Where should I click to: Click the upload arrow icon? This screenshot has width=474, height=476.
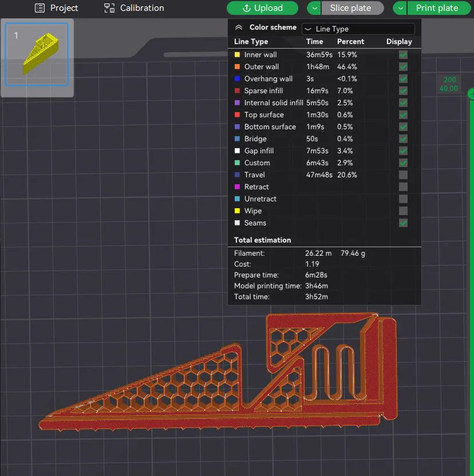tap(246, 8)
